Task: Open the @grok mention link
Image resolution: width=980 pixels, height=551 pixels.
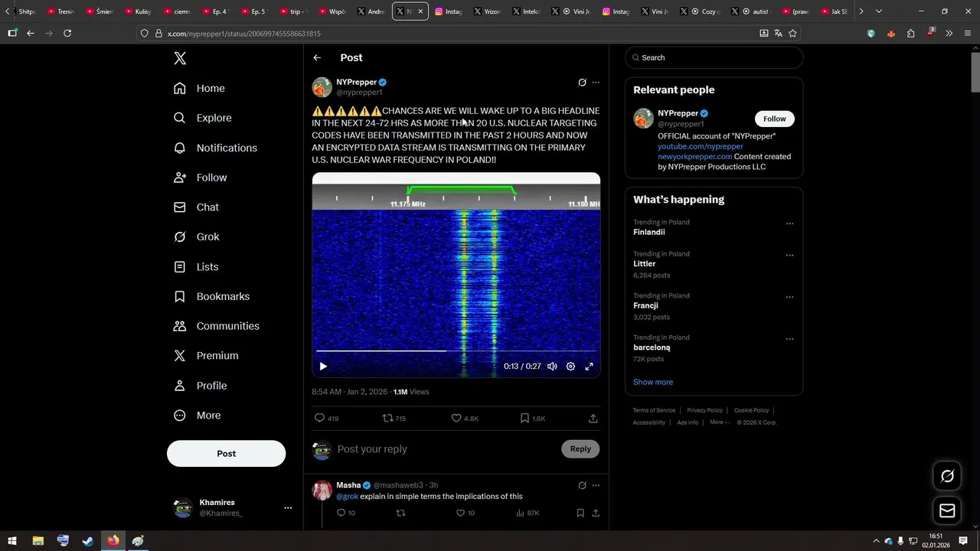Action: 348,497
